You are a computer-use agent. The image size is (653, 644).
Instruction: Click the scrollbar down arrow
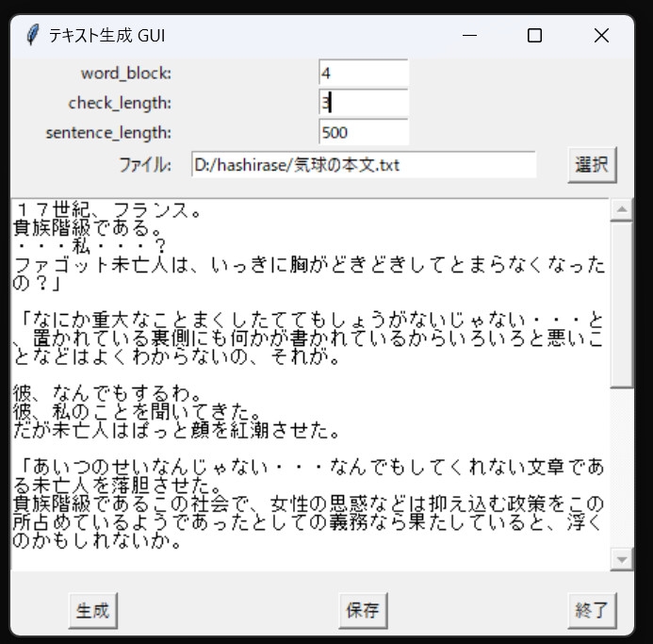pos(621,559)
